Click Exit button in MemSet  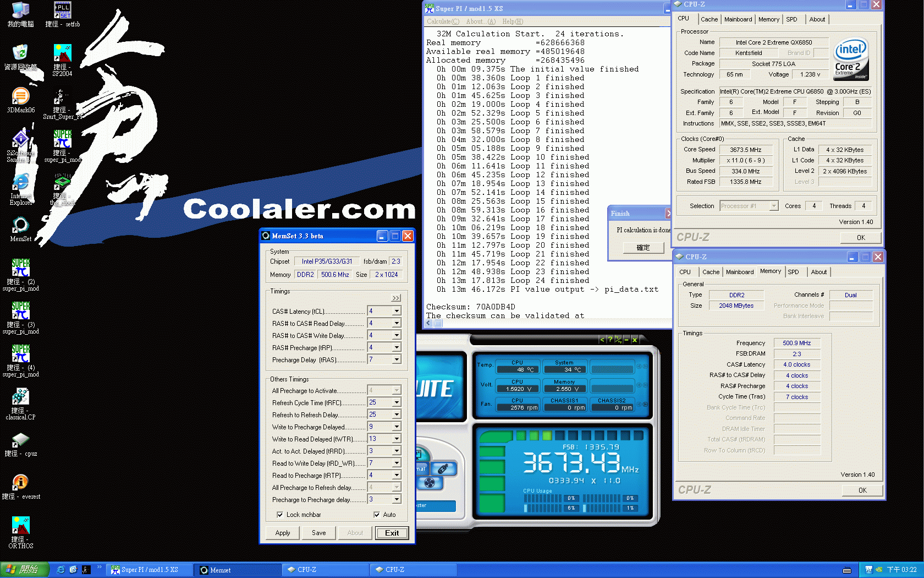392,533
